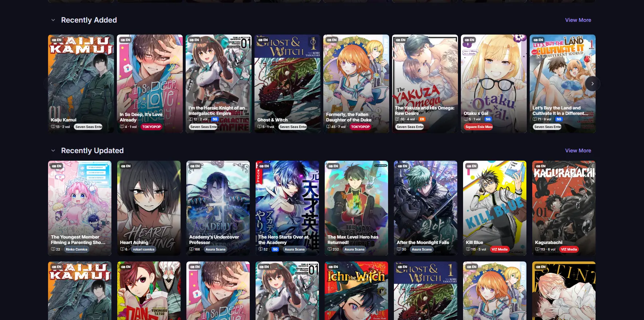Click the Asura Scans tag on The Max Level Hero
This screenshot has height=320, width=644.
(355, 249)
